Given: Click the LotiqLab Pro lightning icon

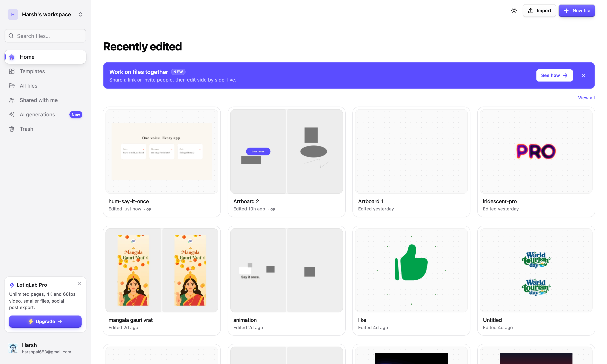Looking at the screenshot, I should (12, 285).
